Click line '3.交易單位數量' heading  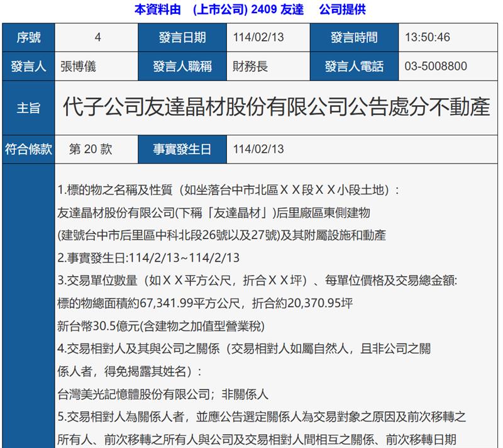[x=257, y=281]
